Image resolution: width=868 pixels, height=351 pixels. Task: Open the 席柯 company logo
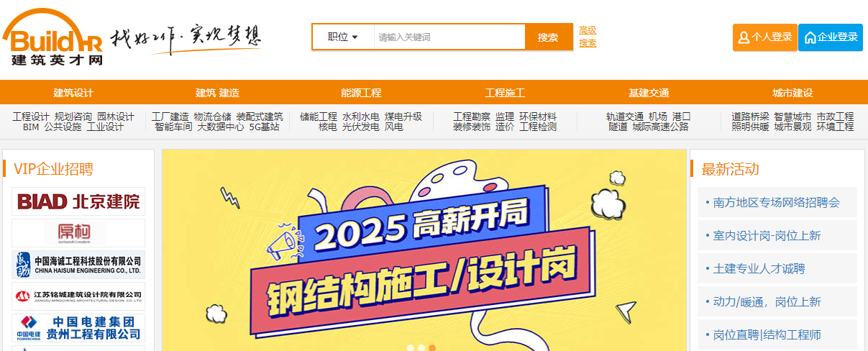coord(78,233)
